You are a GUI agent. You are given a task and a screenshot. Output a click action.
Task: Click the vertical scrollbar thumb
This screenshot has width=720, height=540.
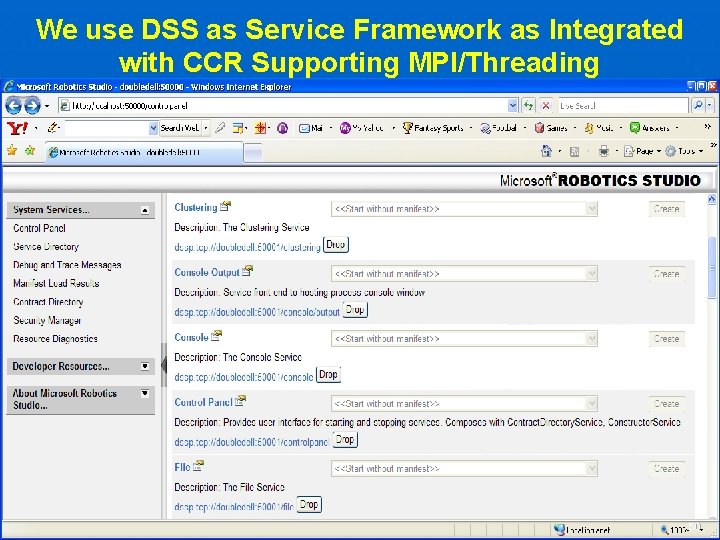pyautogui.click(x=712, y=268)
